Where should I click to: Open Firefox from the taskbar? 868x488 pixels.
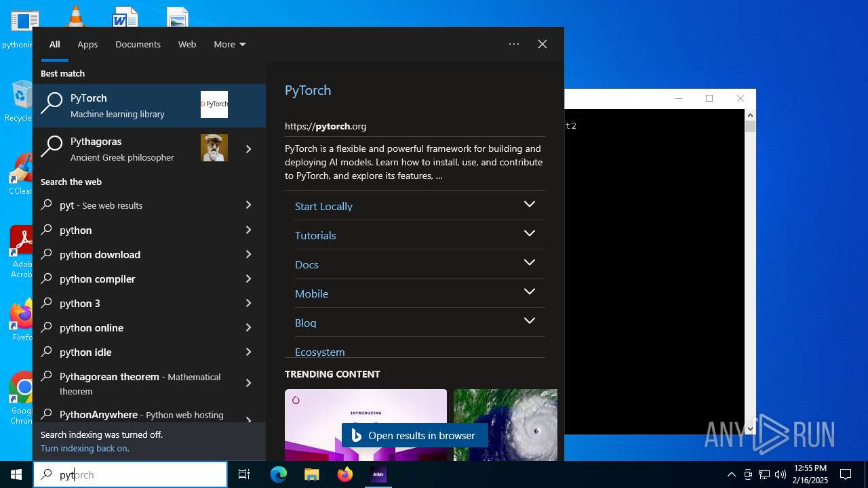[x=345, y=474]
